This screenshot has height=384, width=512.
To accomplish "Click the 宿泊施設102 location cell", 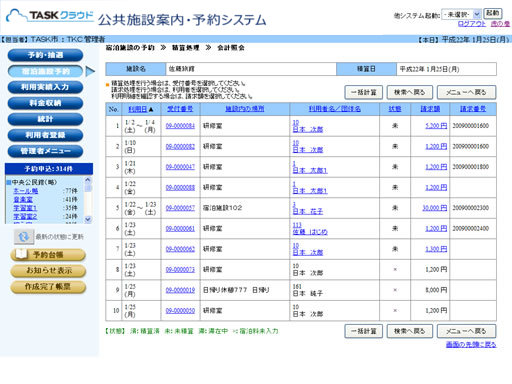I will point(245,208).
